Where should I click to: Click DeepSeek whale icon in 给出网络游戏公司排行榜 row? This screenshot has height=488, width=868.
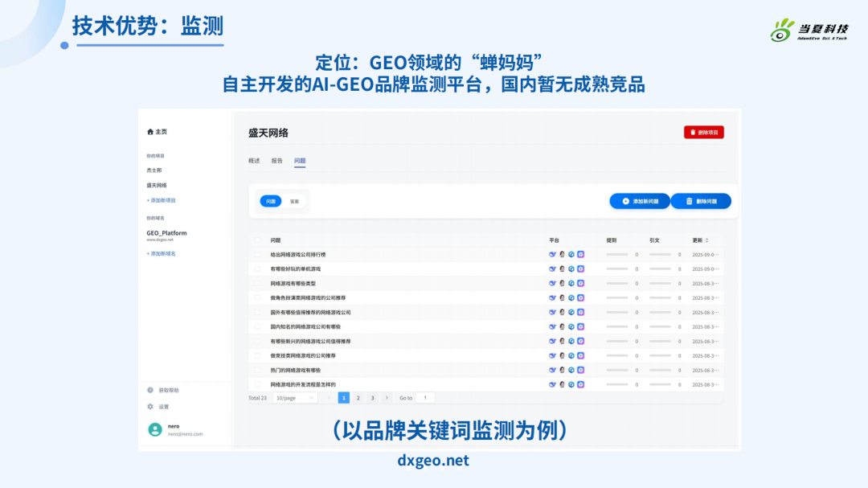pos(552,255)
